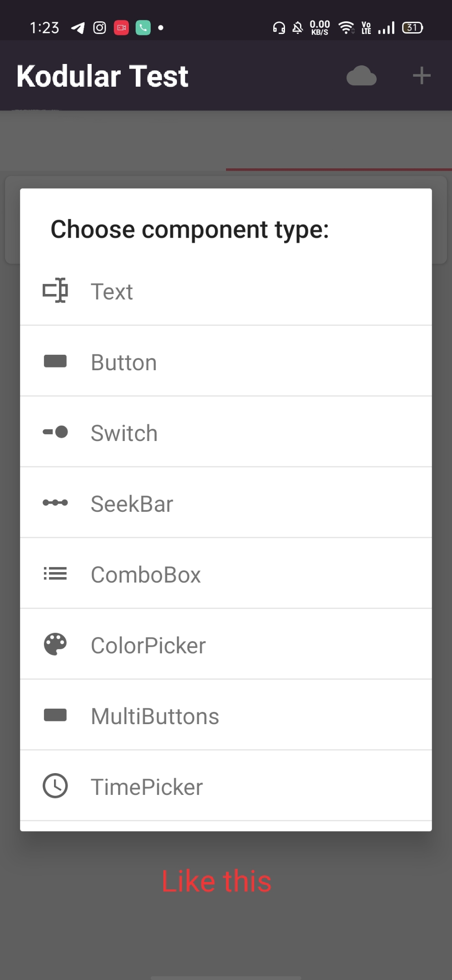Click the Button rectangle icon

[55, 361]
